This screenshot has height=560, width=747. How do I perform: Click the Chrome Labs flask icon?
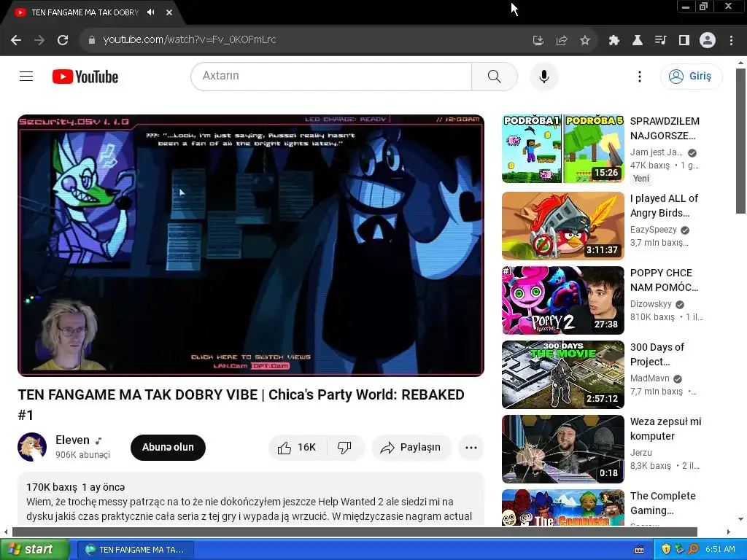[x=637, y=41]
